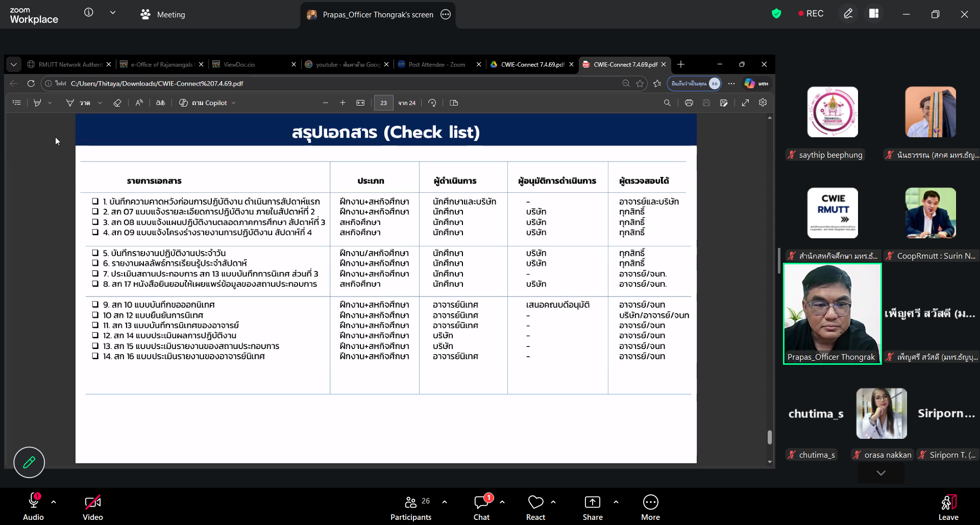The height and width of the screenshot is (525, 980).
Task: Click the green encryption shield icon
Action: 776,14
